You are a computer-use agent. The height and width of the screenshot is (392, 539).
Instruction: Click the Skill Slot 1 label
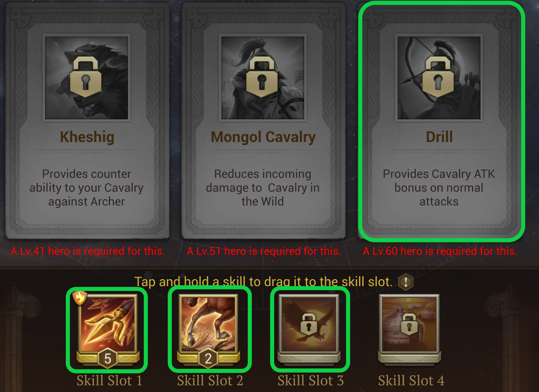point(109,381)
